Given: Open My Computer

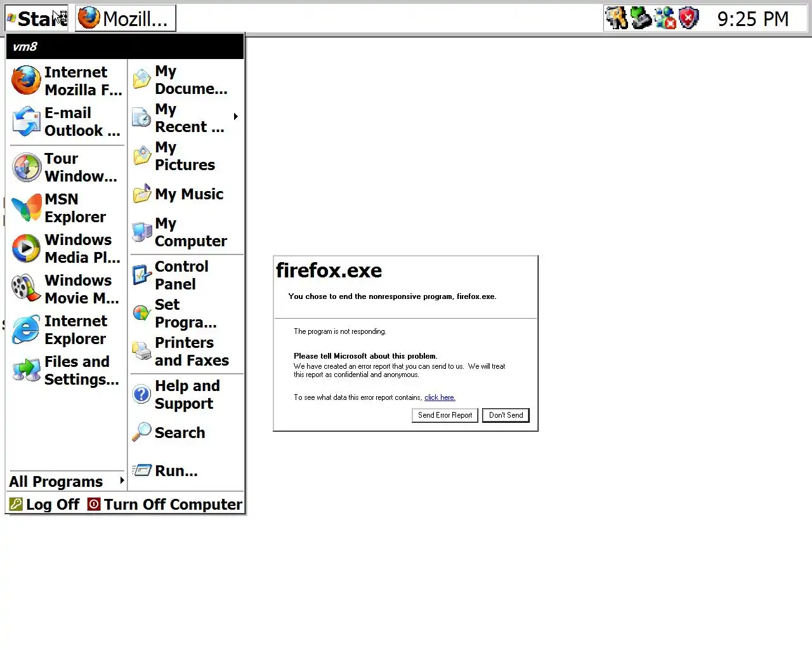Looking at the screenshot, I should [x=187, y=232].
